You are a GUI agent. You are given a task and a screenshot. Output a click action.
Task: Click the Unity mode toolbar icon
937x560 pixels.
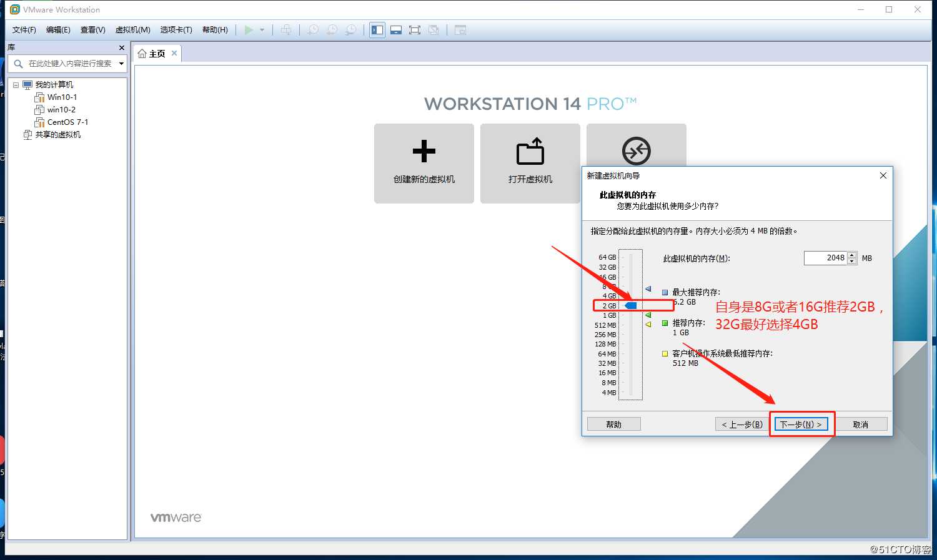pyautogui.click(x=434, y=30)
